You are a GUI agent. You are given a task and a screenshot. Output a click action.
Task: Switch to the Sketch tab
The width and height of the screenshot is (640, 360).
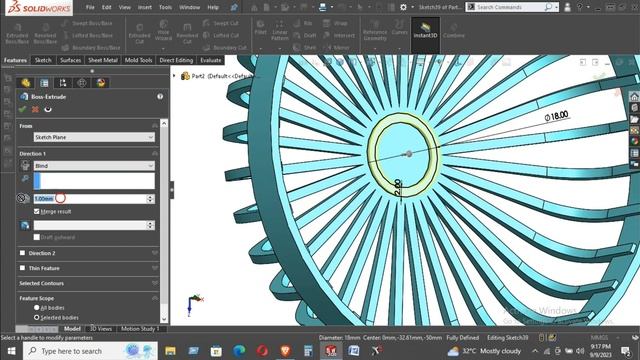tap(43, 60)
